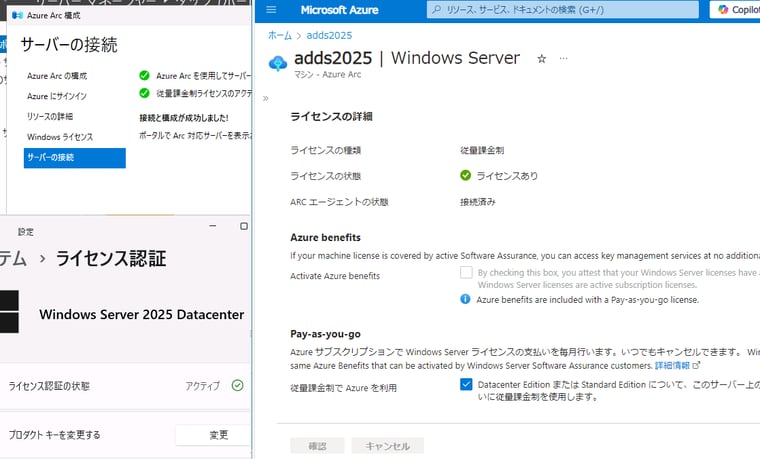This screenshot has height=459, width=760.
Task: Click the 変更 button for product key
Action: point(213,435)
